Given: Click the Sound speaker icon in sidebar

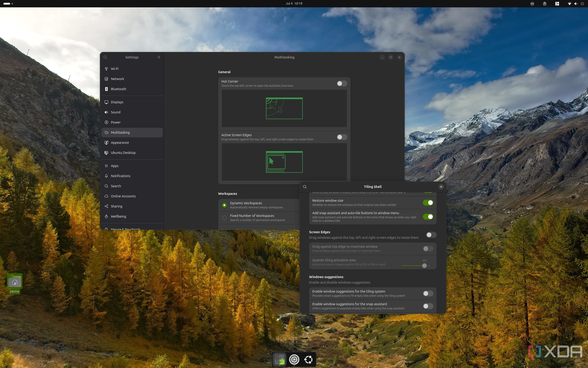Looking at the screenshot, I should pos(106,112).
